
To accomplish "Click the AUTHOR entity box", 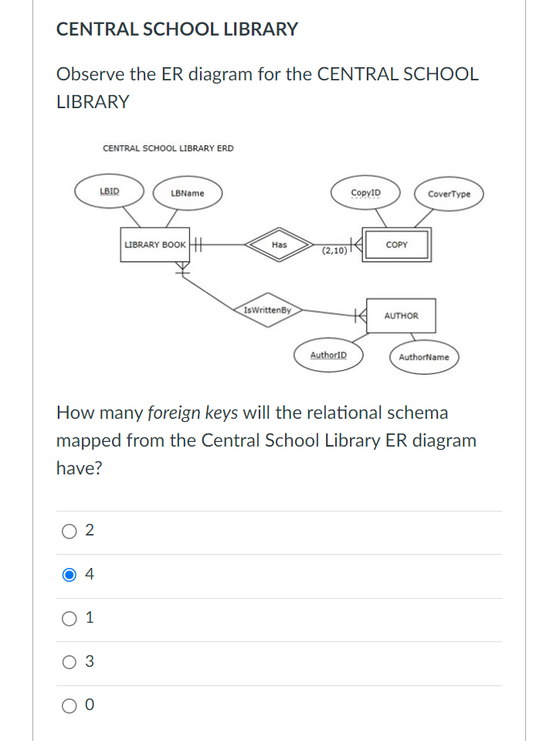I will pyautogui.click(x=401, y=315).
